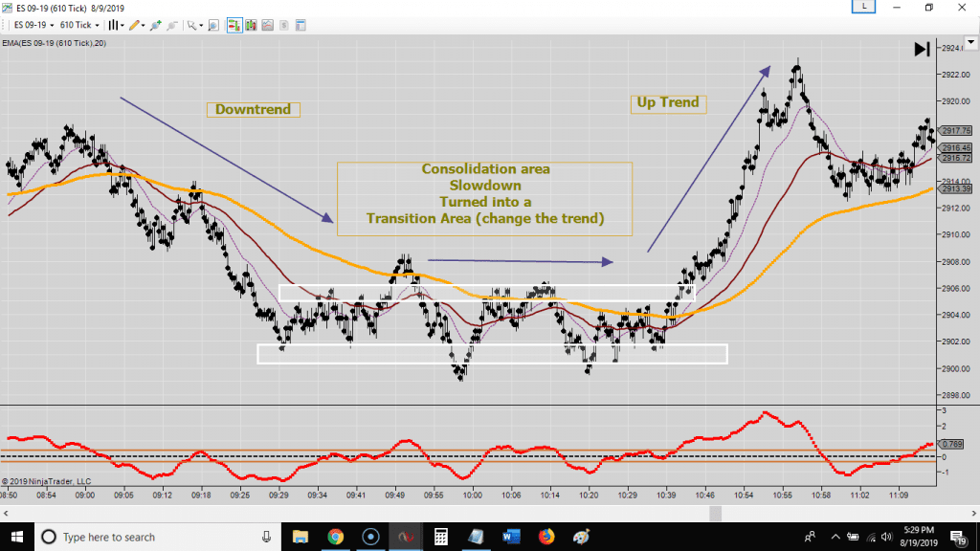This screenshot has height=551, width=980.
Task: Expand the cursor type dropdown arrow
Action: [x=201, y=26]
